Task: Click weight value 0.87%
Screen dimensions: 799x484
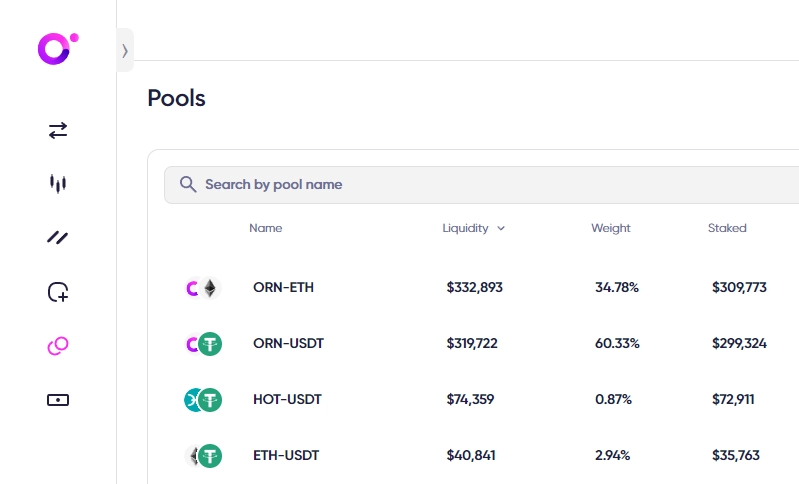Action: (613, 399)
